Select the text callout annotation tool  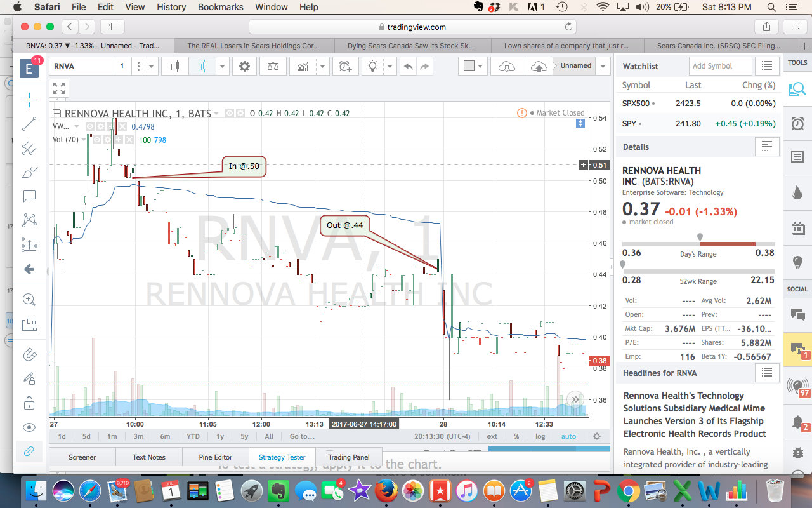29,196
